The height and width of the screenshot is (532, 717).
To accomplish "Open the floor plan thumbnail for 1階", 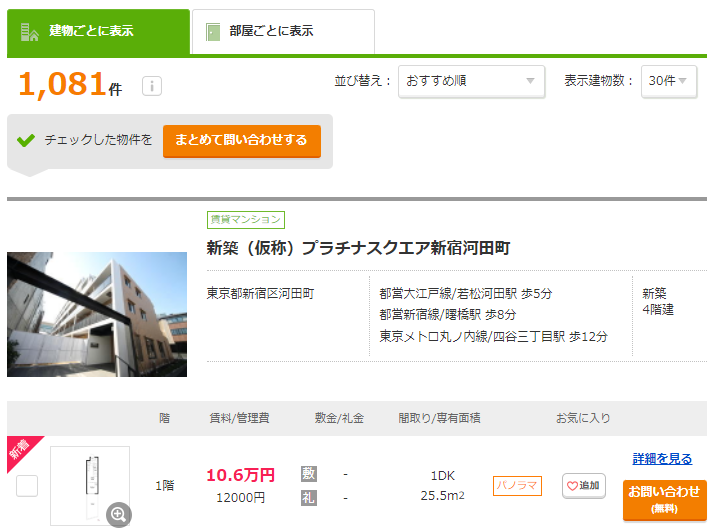I will [x=90, y=485].
